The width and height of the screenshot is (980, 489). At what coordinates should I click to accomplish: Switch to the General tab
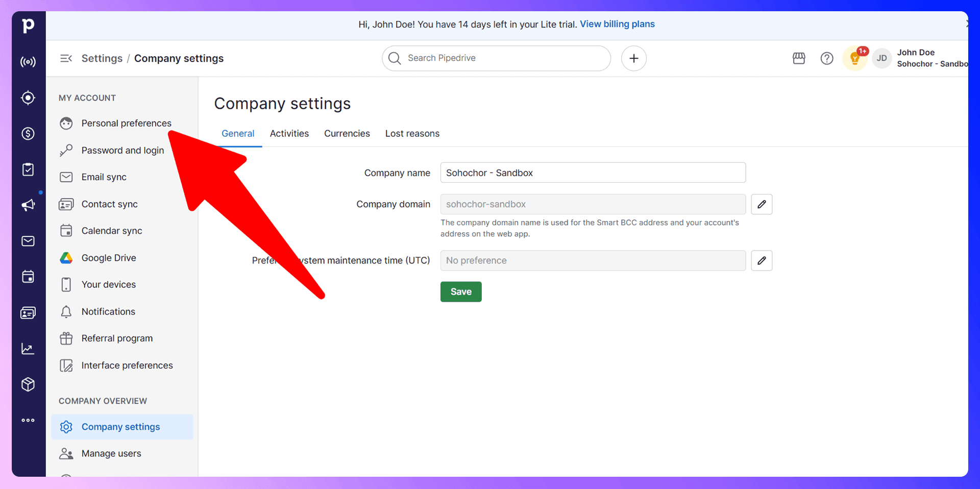[x=238, y=134]
